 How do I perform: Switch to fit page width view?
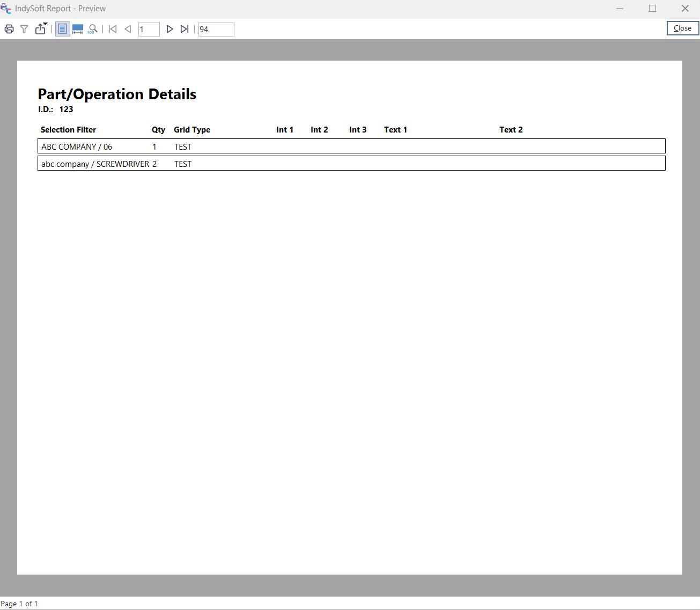[78, 29]
